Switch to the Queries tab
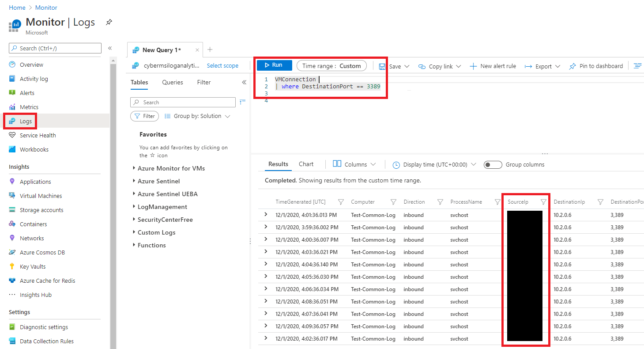This screenshot has width=644, height=349. pos(173,82)
